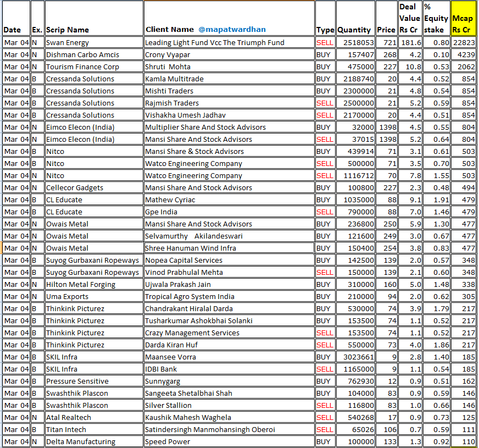
Task: Click Mansi Share & Stock Advisors cell
Action: tap(229, 151)
